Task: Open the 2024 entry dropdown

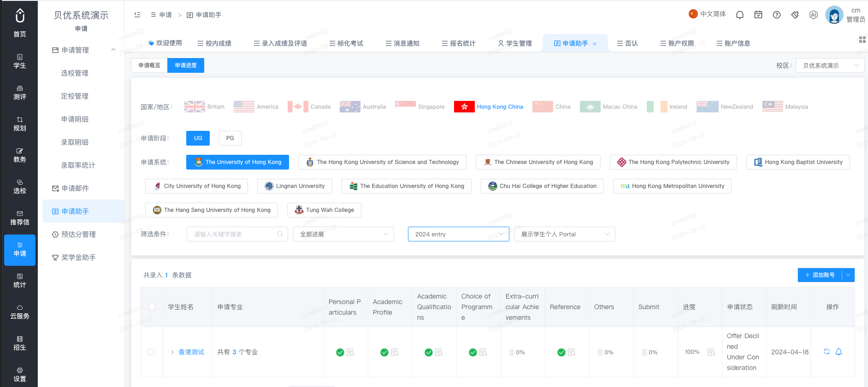Action: 459,234
